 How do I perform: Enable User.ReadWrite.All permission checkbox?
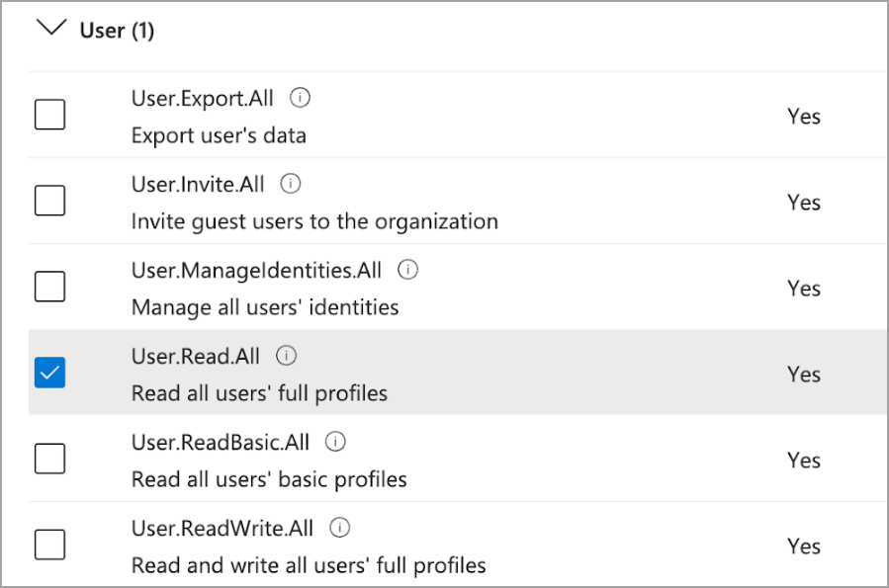pos(49,546)
